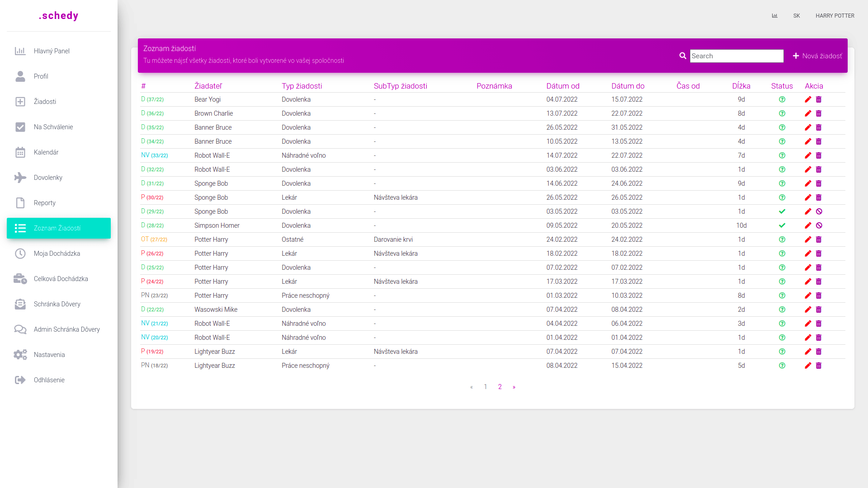Edit request P (19/22) Lightyear Buzz

tap(808, 352)
